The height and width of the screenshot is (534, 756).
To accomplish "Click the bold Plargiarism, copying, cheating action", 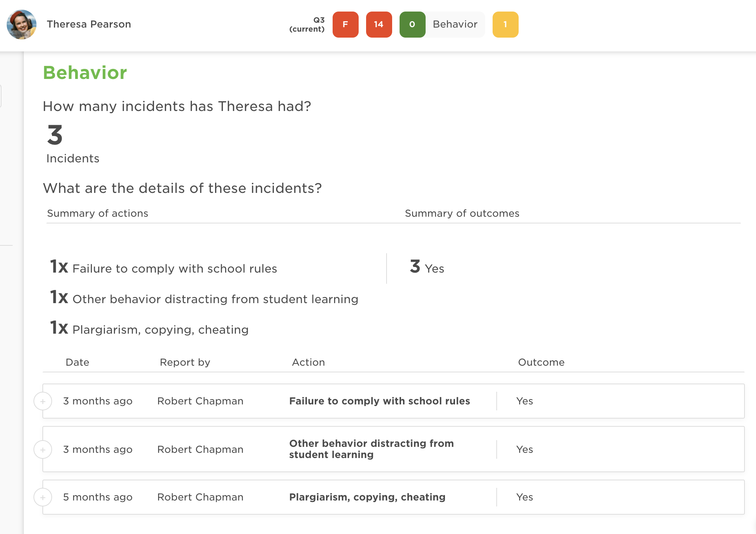I will pyautogui.click(x=367, y=497).
